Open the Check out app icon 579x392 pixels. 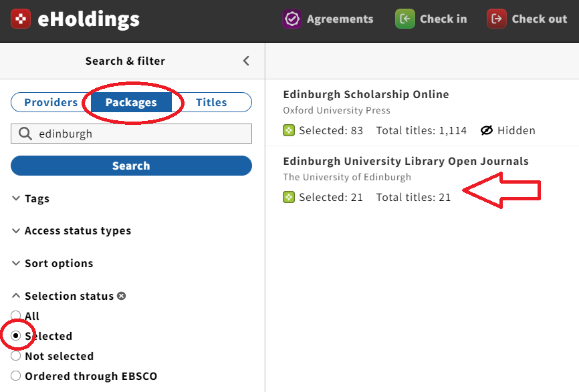(497, 19)
